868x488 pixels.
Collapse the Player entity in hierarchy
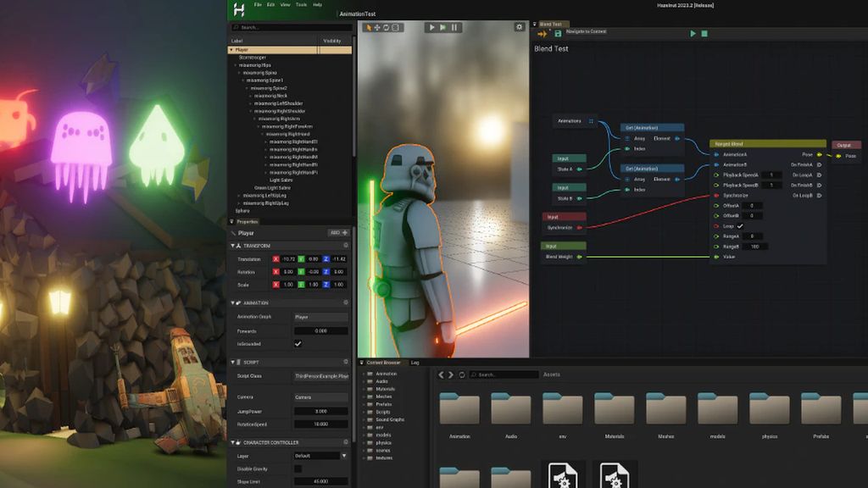pos(231,50)
